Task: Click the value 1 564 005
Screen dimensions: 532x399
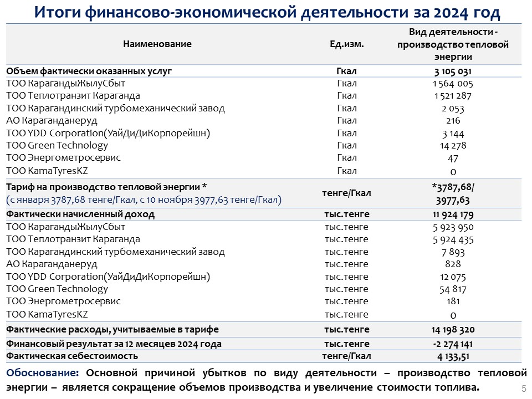Action: coord(453,84)
